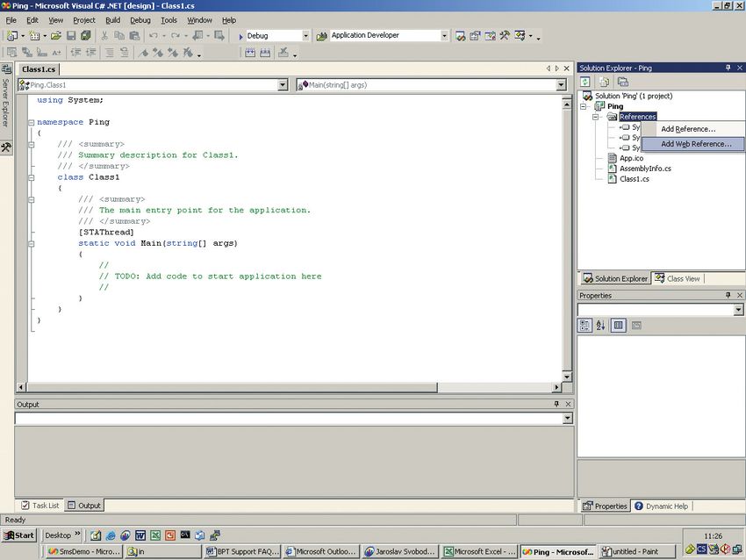Switch to untitled - Paint in taskbar
Image resolution: width=746 pixels, height=560 pixels.
point(637,552)
